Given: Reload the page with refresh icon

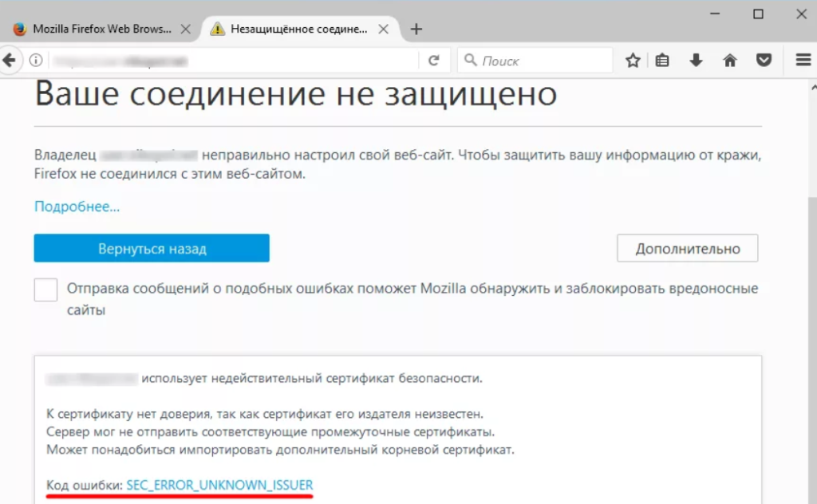Looking at the screenshot, I should (x=434, y=61).
